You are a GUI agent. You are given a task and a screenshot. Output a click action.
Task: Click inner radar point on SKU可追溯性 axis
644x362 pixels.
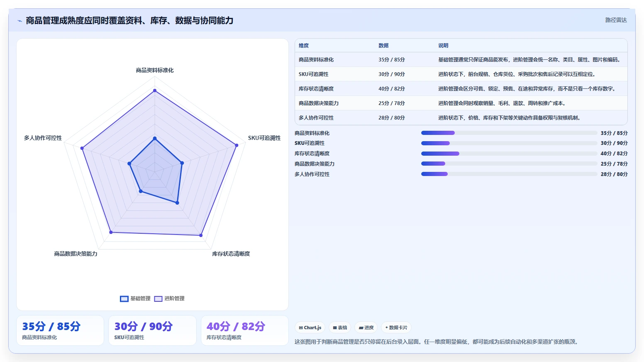(x=182, y=163)
